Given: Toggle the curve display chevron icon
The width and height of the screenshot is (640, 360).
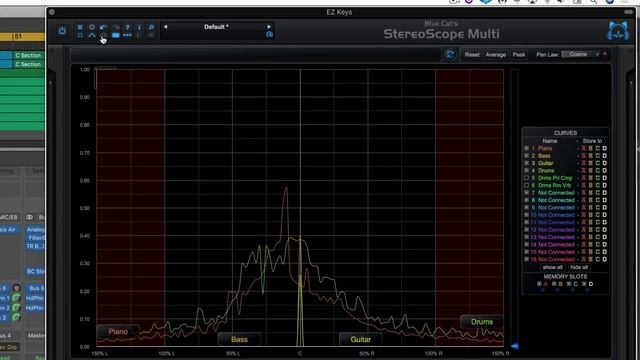Looking at the screenshot, I should point(92,36).
